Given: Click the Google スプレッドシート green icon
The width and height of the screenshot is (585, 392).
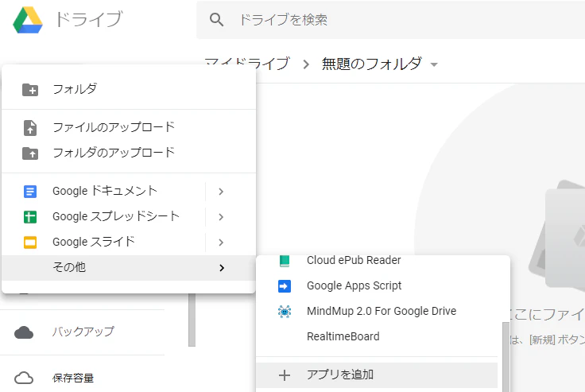Looking at the screenshot, I should point(30,217).
